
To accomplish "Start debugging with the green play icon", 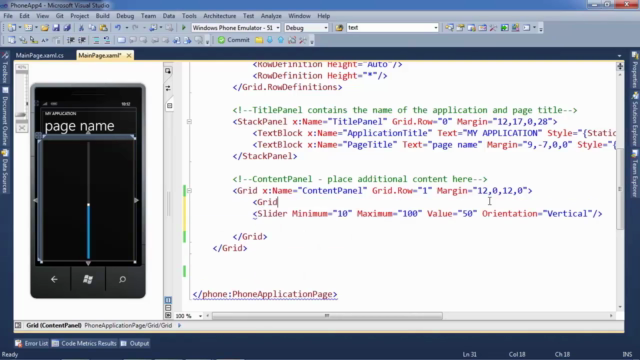I will pyautogui.click(x=183, y=28).
